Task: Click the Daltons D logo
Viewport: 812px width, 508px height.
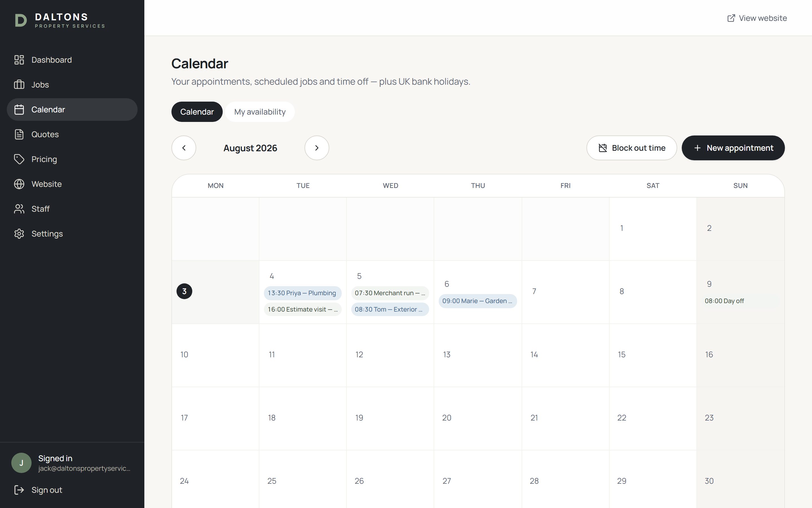Action: pos(21,20)
